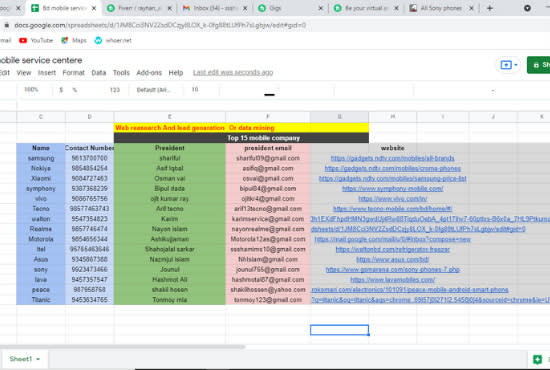Open the YouTube bookmark
Image resolution: width=550 pixels, height=370 pixels.
pyautogui.click(x=36, y=40)
